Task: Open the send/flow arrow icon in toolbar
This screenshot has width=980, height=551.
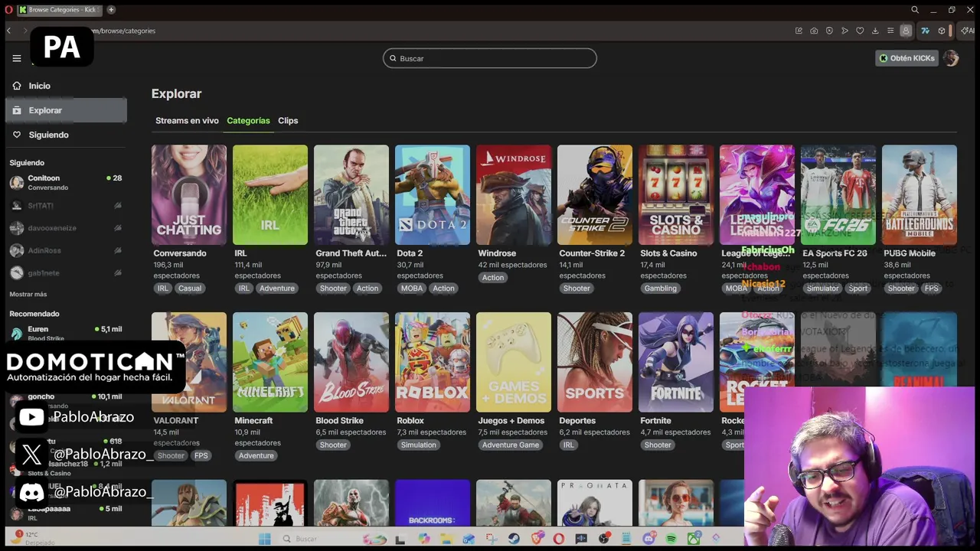Action: 844,31
